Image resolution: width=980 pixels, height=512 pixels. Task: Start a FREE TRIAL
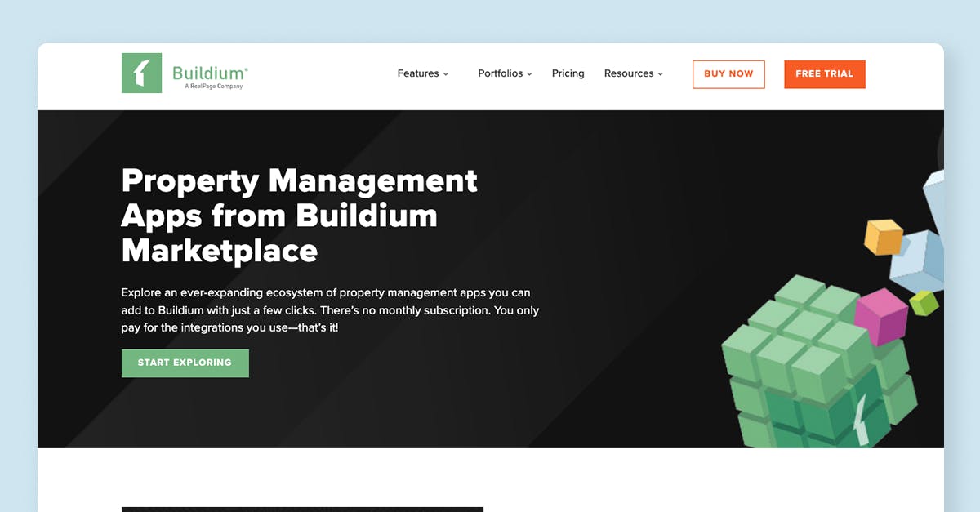coord(824,73)
